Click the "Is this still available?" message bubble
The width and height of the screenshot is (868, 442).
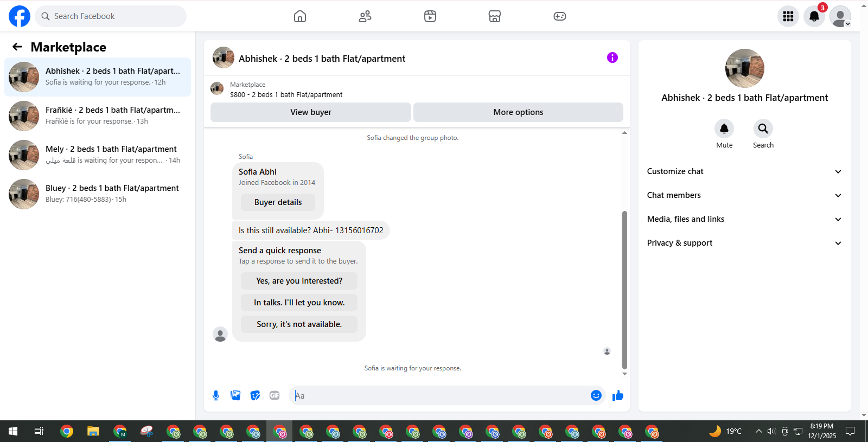(x=311, y=230)
